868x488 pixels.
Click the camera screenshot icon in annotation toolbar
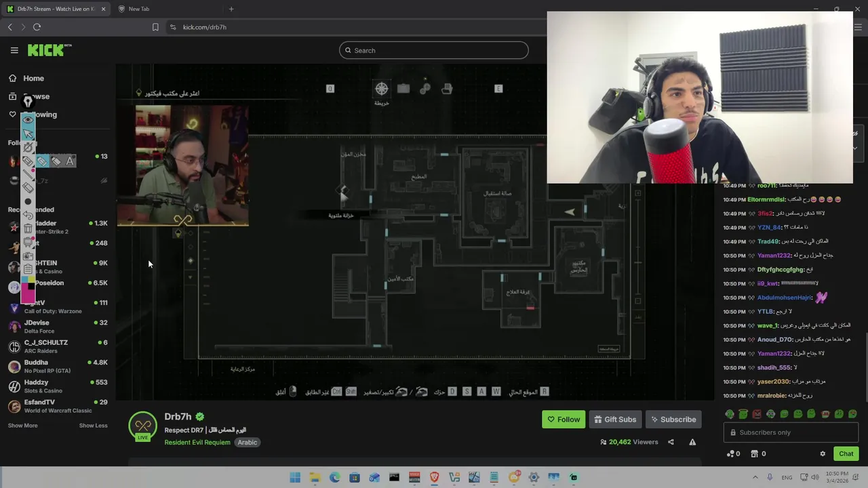[x=28, y=256]
